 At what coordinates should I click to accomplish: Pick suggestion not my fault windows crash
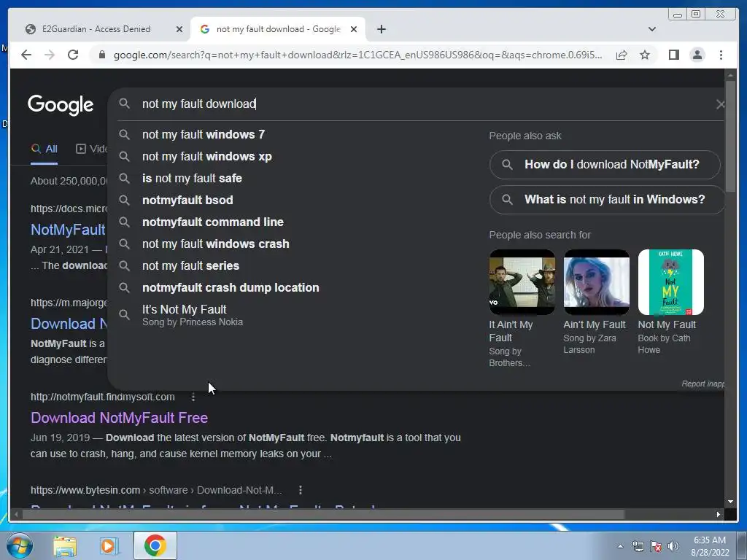coord(215,244)
